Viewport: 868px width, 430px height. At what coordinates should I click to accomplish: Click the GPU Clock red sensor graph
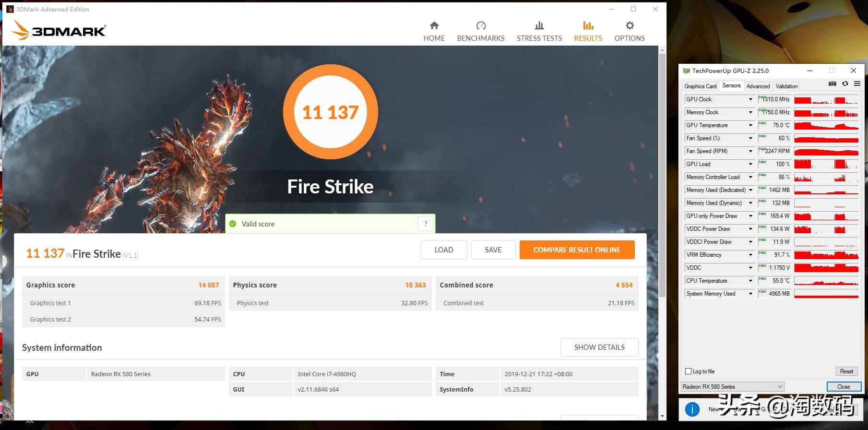pyautogui.click(x=826, y=99)
